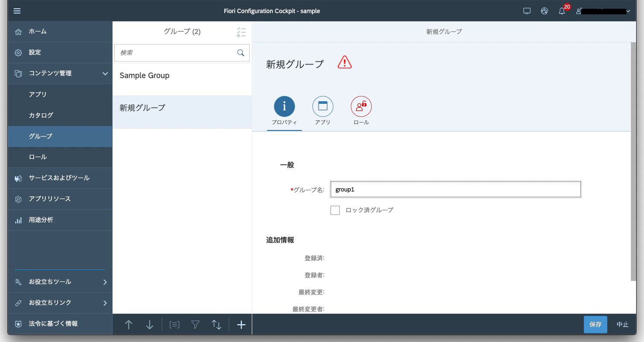
Task: Collapse the コンテンツ管理 section chevron
Action: (x=105, y=74)
